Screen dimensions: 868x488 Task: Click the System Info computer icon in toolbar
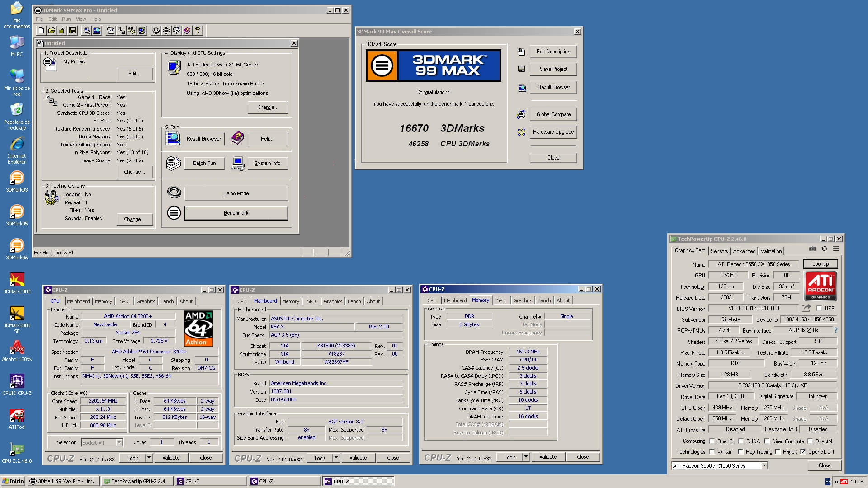pyautogui.click(x=86, y=30)
